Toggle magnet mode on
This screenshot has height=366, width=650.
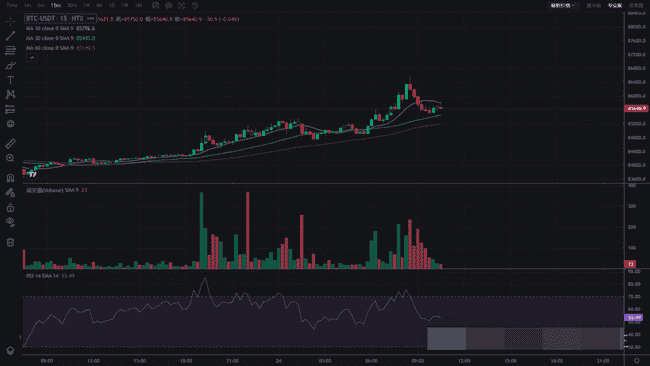pyautogui.click(x=10, y=178)
